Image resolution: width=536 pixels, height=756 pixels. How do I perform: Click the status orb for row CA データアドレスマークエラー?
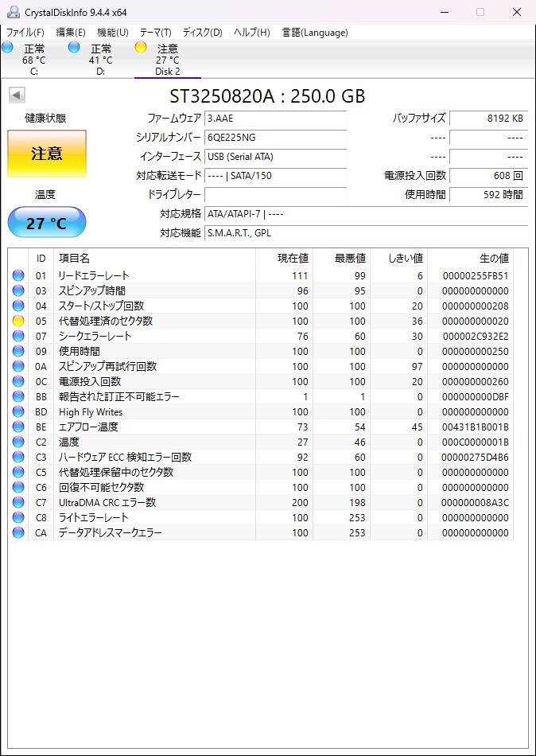point(18,532)
